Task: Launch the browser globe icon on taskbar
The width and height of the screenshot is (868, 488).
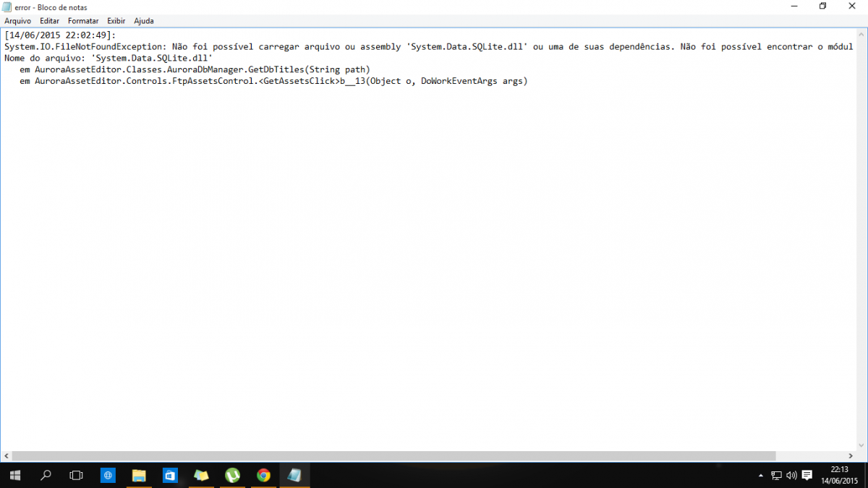Action: (109, 476)
